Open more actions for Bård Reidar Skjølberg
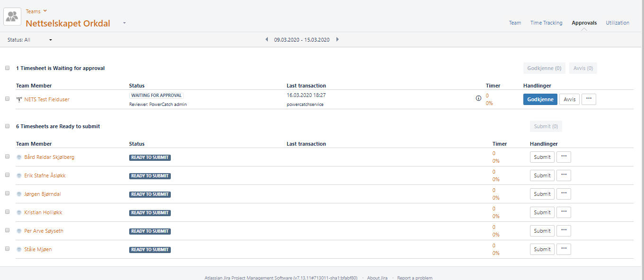The width and height of the screenshot is (644, 280). pyautogui.click(x=564, y=157)
